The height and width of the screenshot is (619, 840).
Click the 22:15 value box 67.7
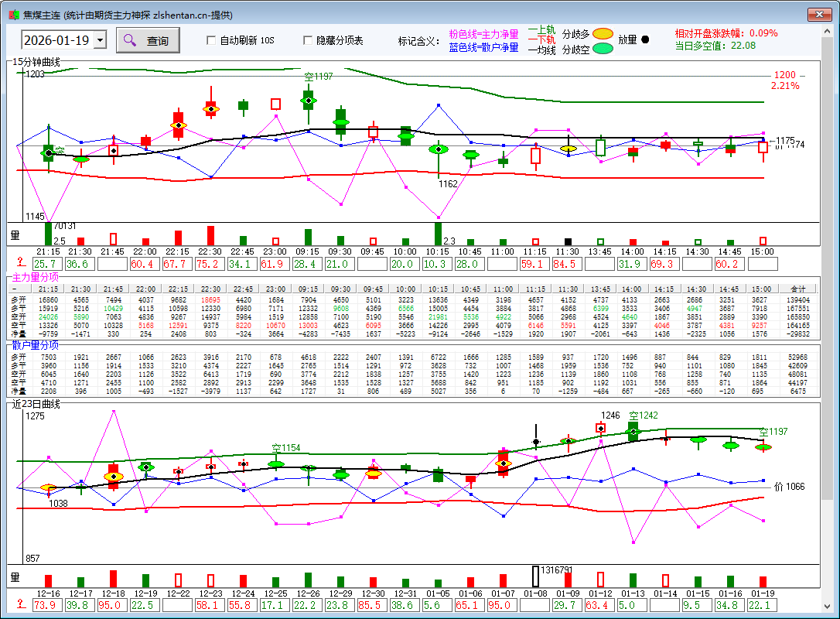[178, 264]
